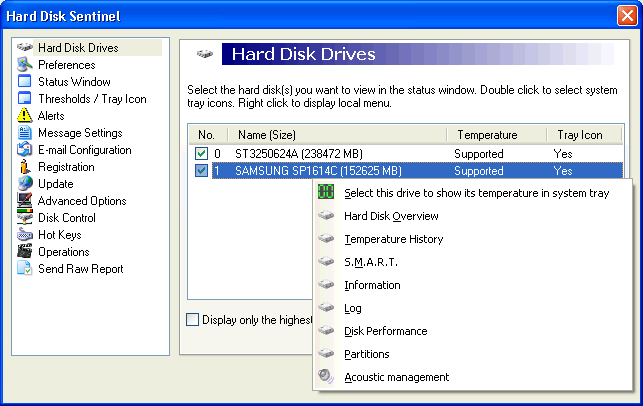Open Registration page label
This screenshot has width=643, height=406.
point(66,167)
